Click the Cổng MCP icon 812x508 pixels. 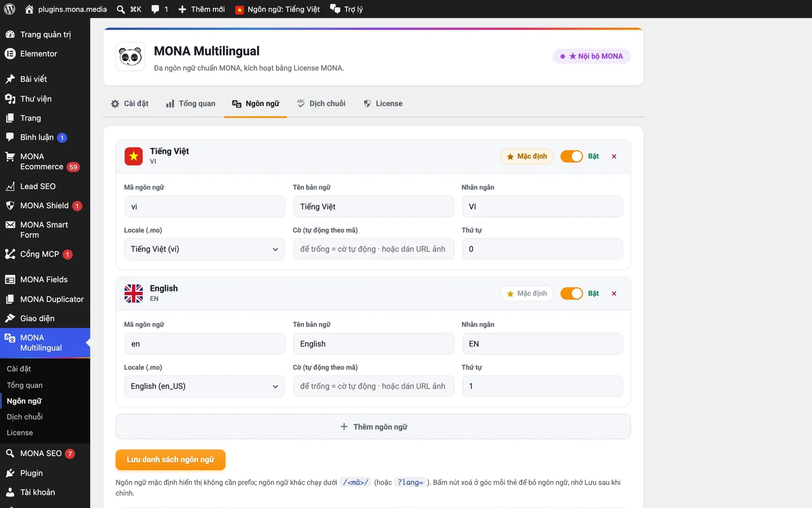[10, 254]
